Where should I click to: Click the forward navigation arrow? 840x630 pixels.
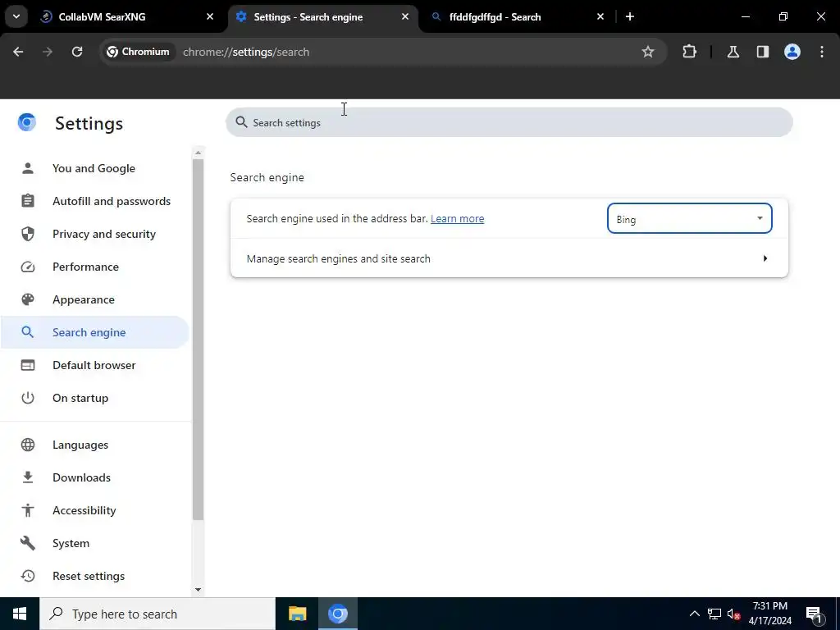[48, 52]
